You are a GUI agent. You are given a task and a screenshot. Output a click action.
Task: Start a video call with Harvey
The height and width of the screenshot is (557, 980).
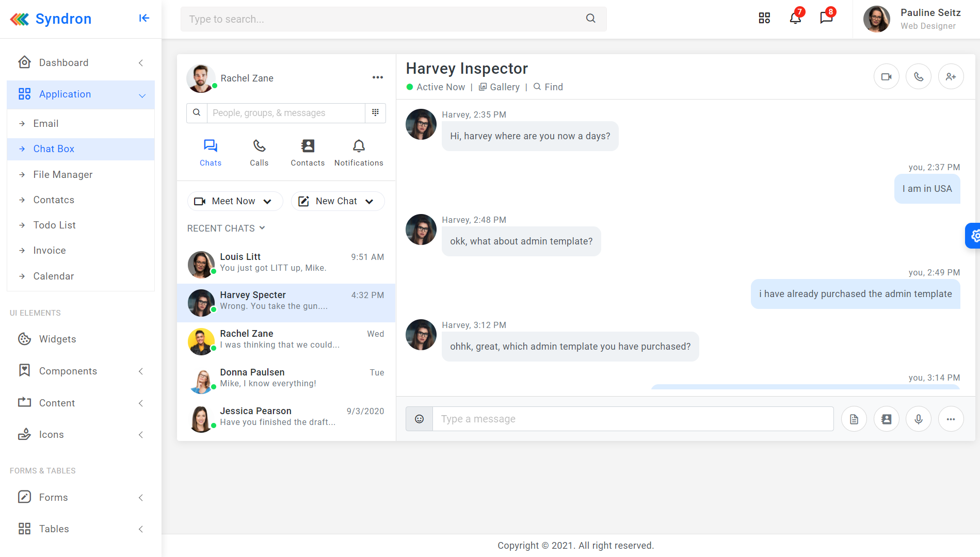click(886, 77)
